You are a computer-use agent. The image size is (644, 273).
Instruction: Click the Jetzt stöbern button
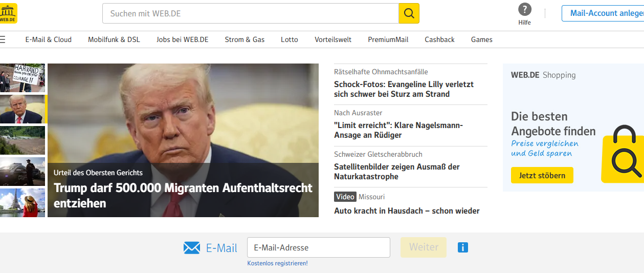point(542,175)
